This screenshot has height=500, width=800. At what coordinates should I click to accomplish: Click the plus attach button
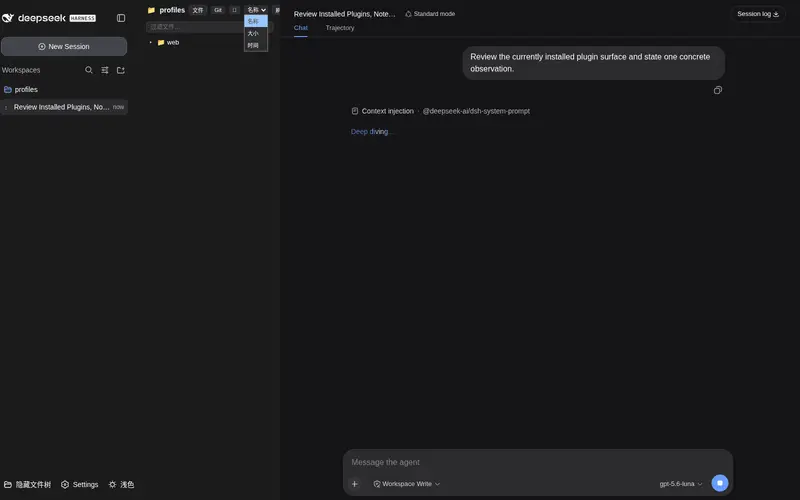click(355, 484)
